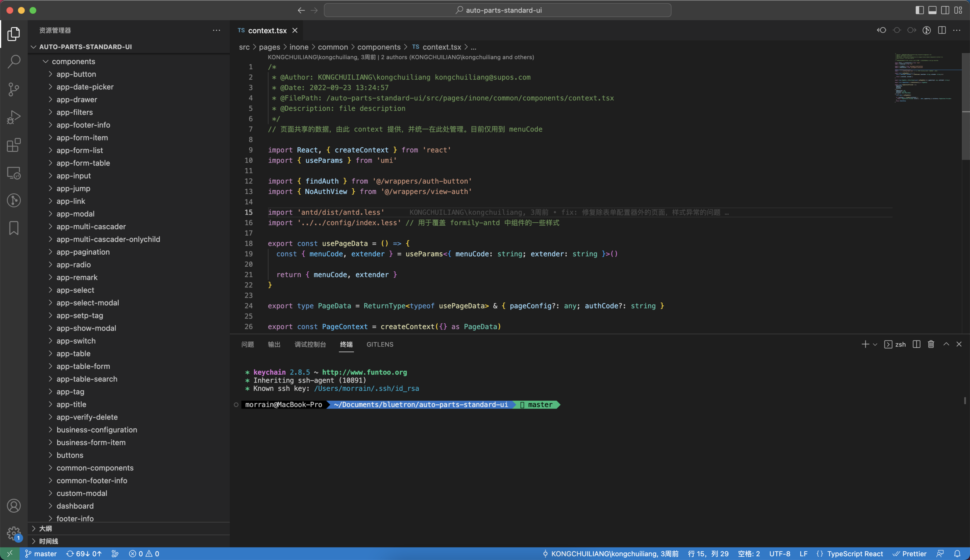970x560 pixels.
Task: Open the Bookmarks view in activity bar
Action: (x=14, y=228)
